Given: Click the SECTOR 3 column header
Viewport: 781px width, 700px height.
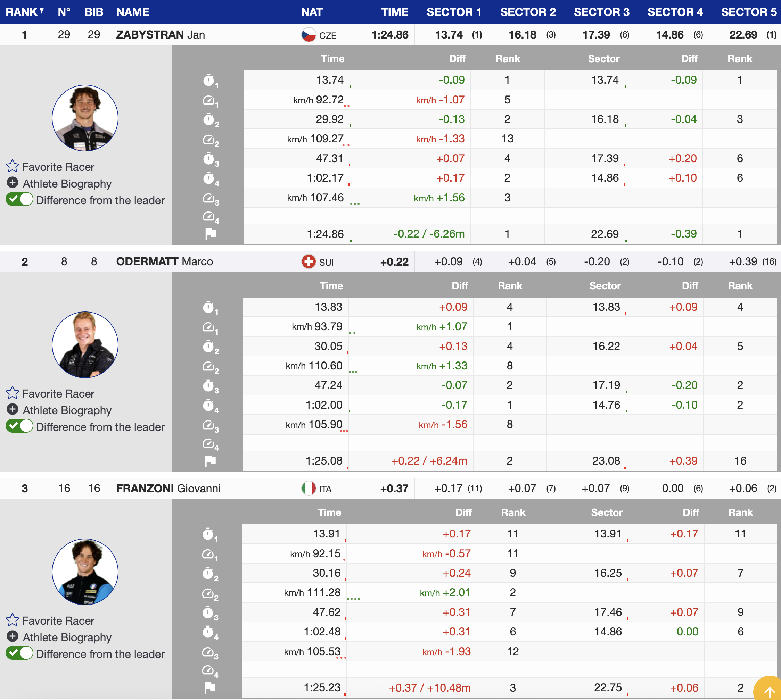Looking at the screenshot, I should tap(601, 12).
